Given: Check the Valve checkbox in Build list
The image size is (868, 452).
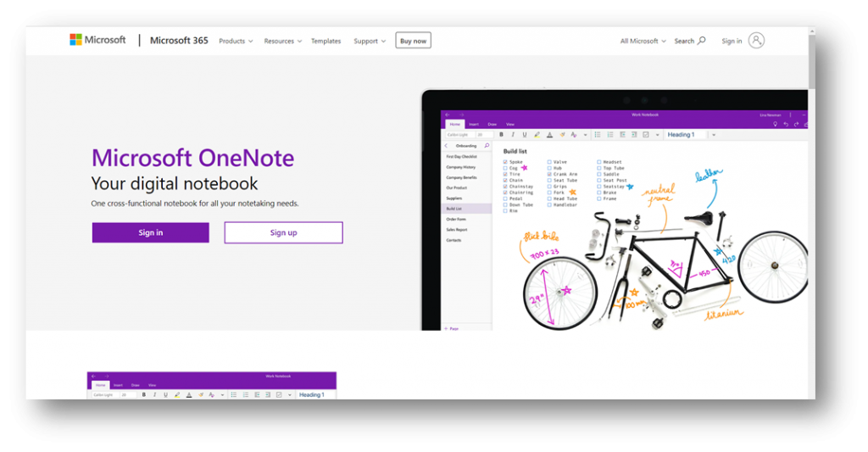Looking at the screenshot, I should [549, 162].
